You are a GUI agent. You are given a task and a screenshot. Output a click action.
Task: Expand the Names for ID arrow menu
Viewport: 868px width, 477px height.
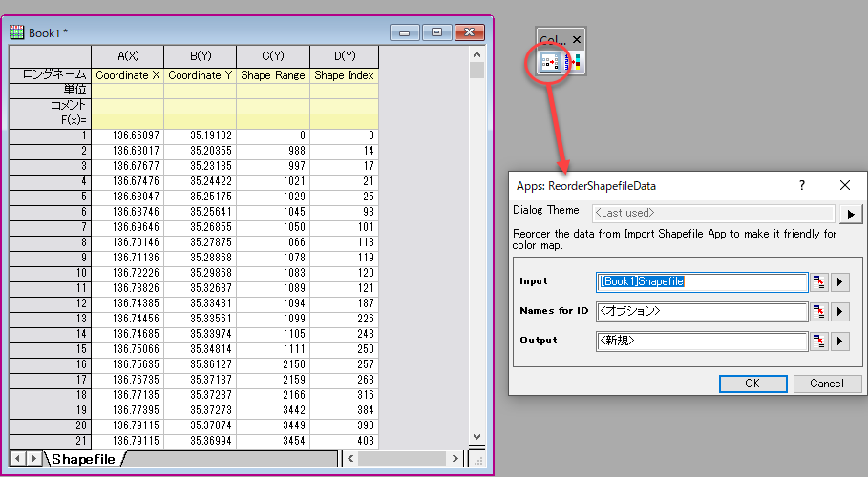[839, 312]
